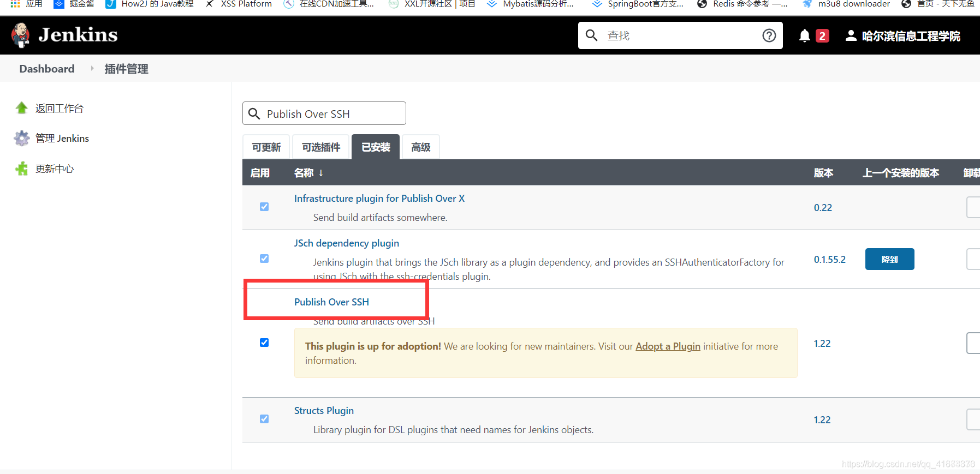This screenshot has width=980, height=474.
Task: Click the Jenkins butler logo icon
Action: point(21,35)
